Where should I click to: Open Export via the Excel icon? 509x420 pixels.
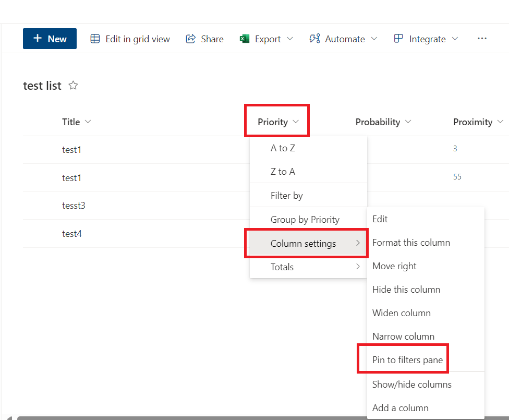[244, 39]
